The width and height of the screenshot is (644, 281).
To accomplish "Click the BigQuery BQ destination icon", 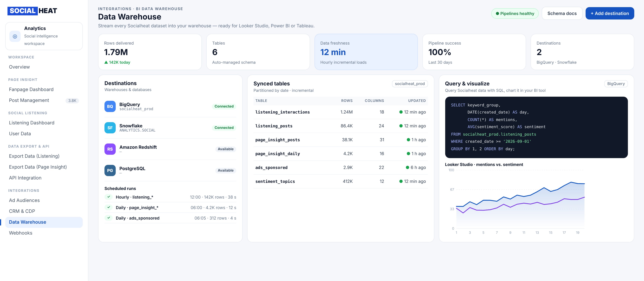I will (110, 106).
